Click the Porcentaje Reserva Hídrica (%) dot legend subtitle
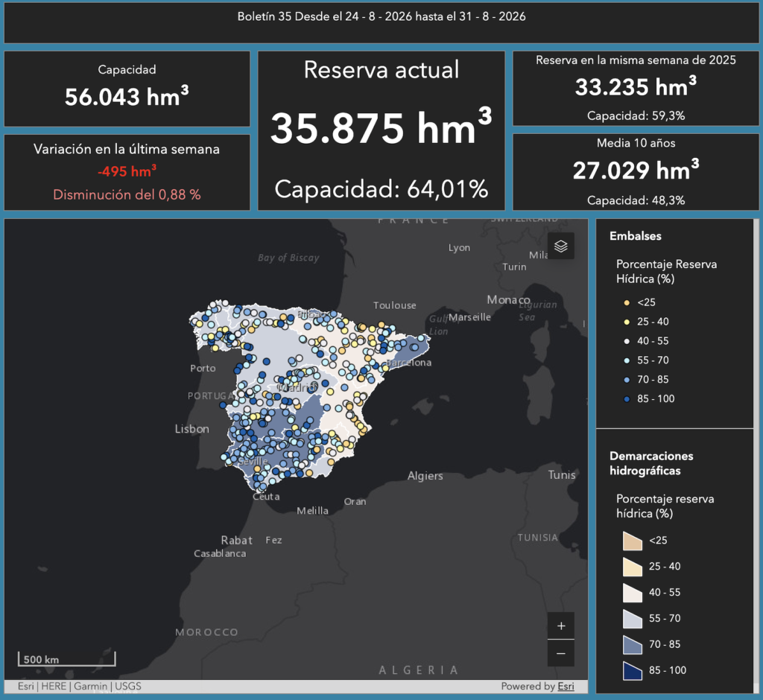 tap(665, 272)
